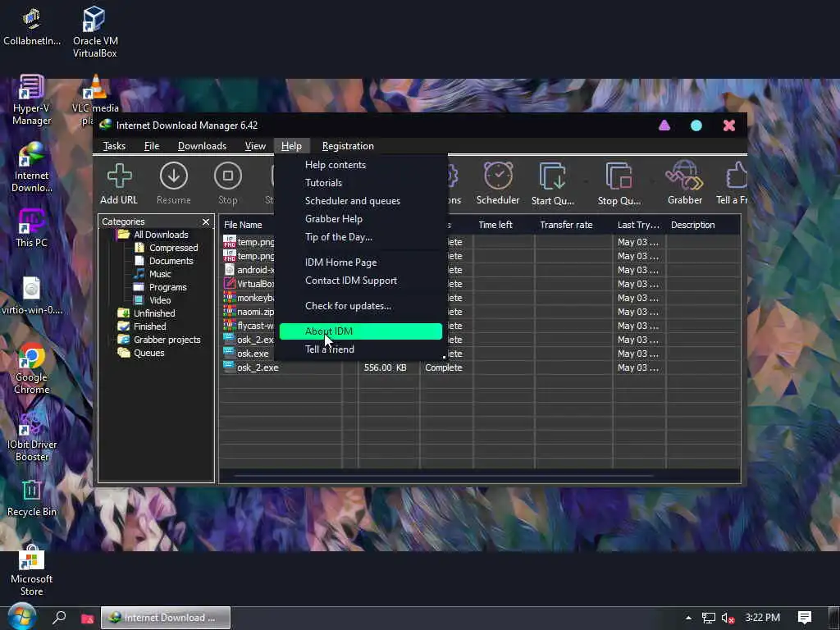Close the Categories panel

click(x=206, y=221)
